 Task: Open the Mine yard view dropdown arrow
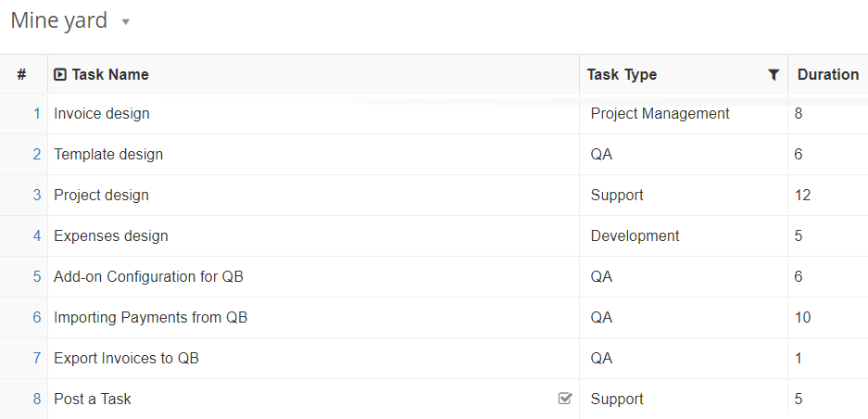pyautogui.click(x=126, y=22)
